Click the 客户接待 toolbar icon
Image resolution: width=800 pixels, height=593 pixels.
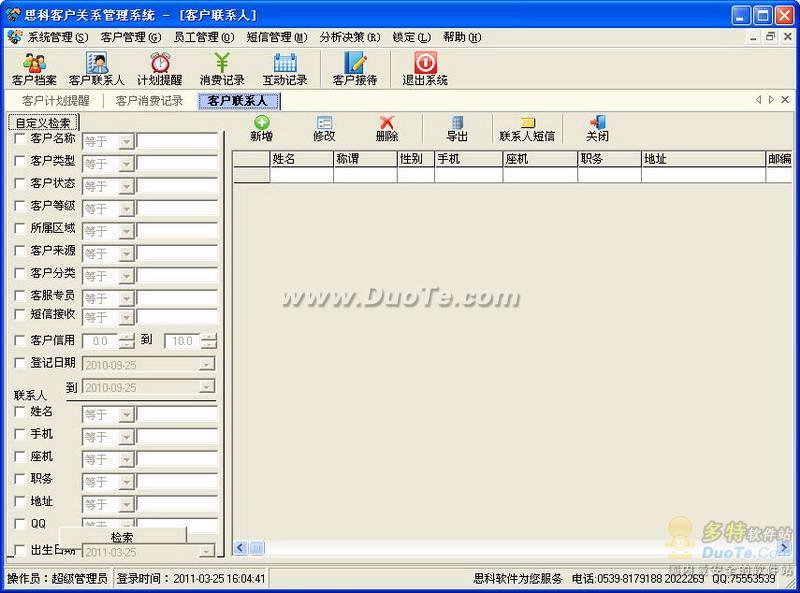coord(354,68)
